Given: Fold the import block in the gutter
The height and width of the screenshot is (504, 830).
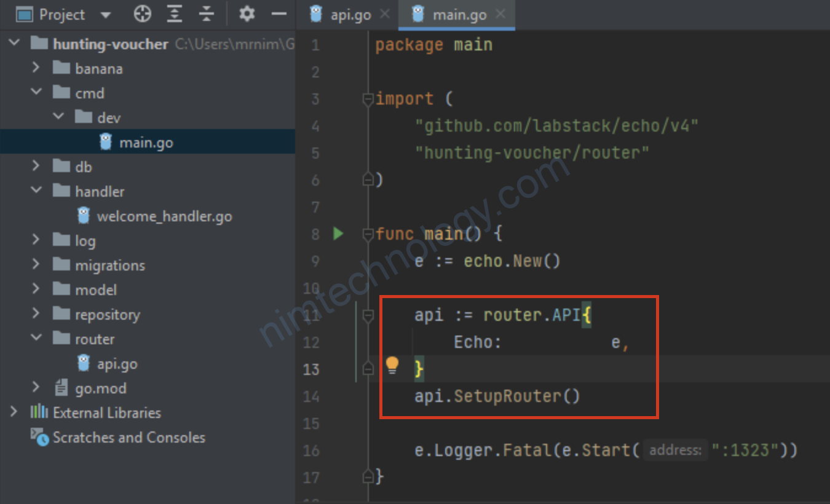Looking at the screenshot, I should [x=368, y=99].
